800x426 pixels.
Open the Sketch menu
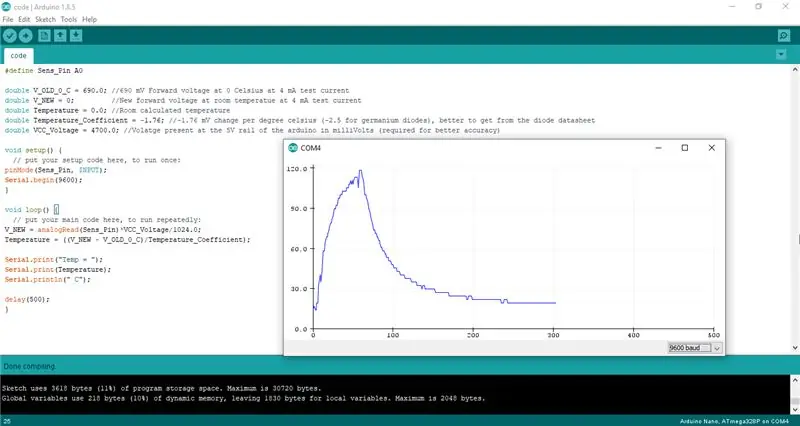tap(45, 19)
